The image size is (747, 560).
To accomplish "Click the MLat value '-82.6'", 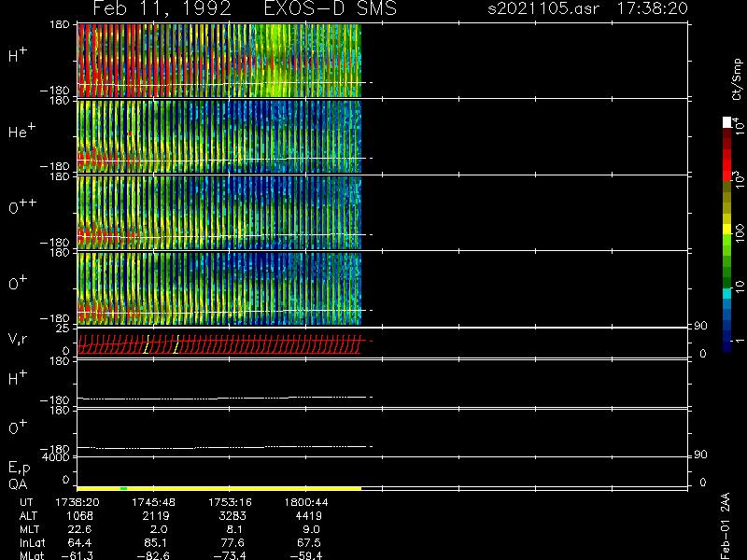I will [x=153, y=555].
